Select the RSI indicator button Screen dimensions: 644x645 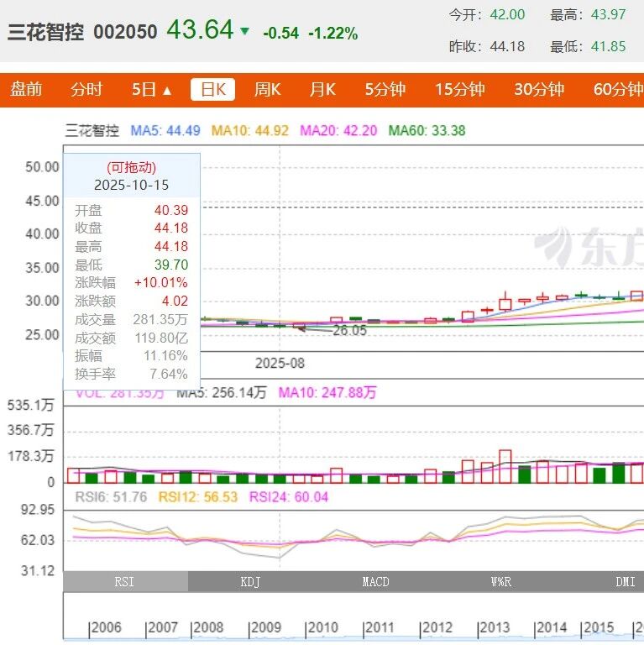point(125,581)
